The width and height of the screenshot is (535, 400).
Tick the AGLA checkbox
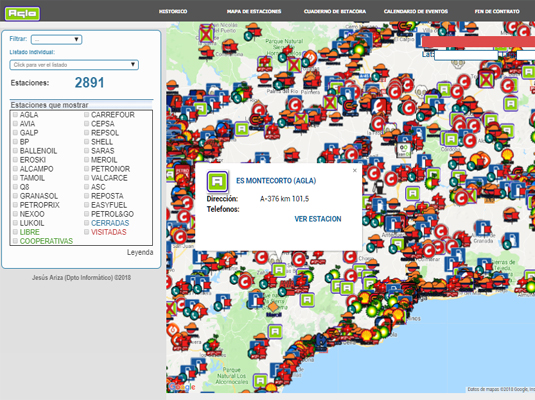[x=15, y=115]
